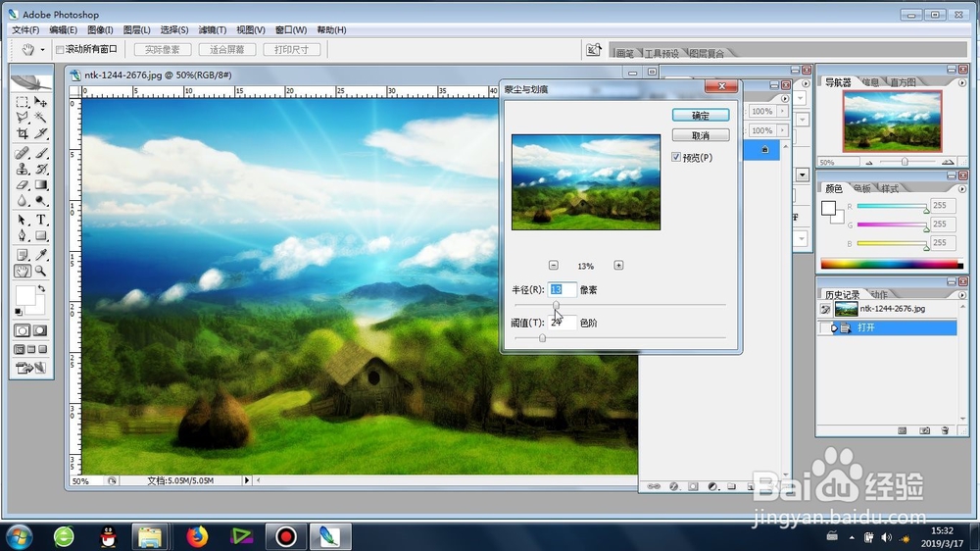Screen dimensions: 980x551
Task: Click 确定 to apply the filter
Action: 701,115
